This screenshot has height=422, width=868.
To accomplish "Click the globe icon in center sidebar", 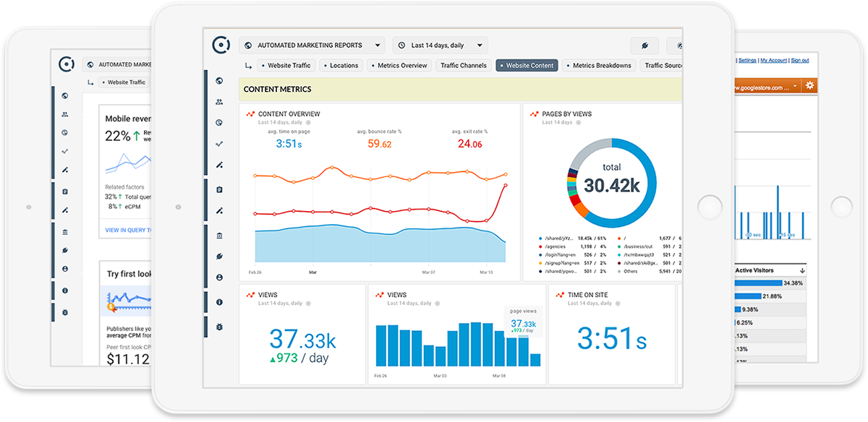I will (x=219, y=81).
